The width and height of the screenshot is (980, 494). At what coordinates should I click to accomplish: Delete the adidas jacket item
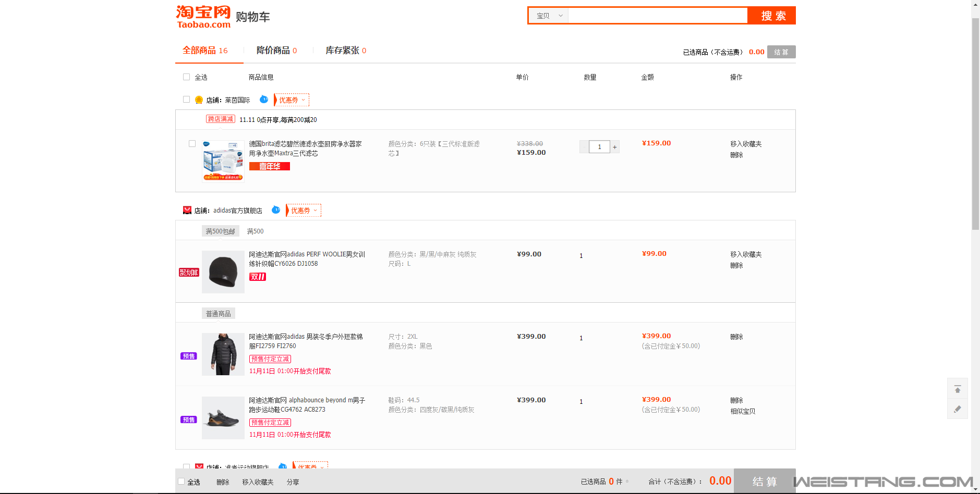[x=736, y=337]
